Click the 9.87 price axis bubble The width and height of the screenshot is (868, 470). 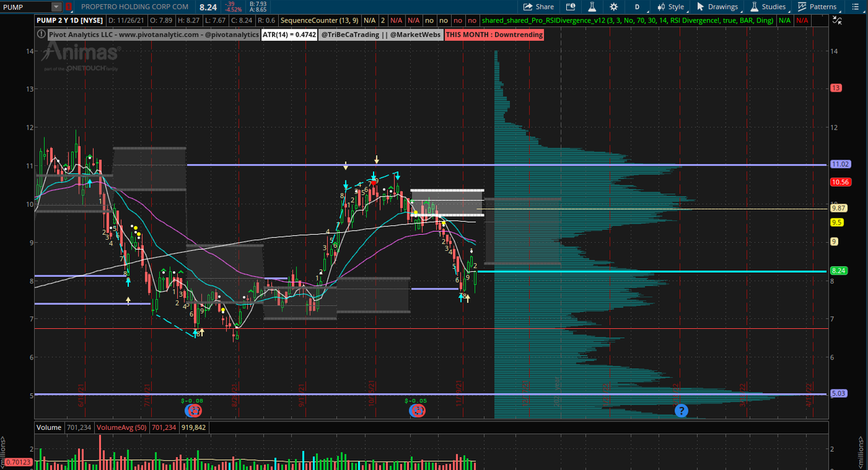pyautogui.click(x=838, y=208)
